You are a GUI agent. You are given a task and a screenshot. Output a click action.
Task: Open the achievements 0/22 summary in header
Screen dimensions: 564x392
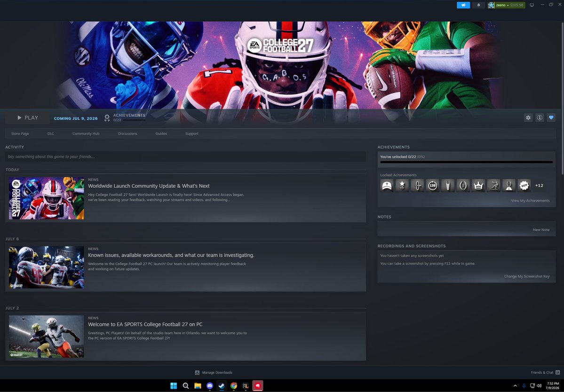click(x=125, y=118)
